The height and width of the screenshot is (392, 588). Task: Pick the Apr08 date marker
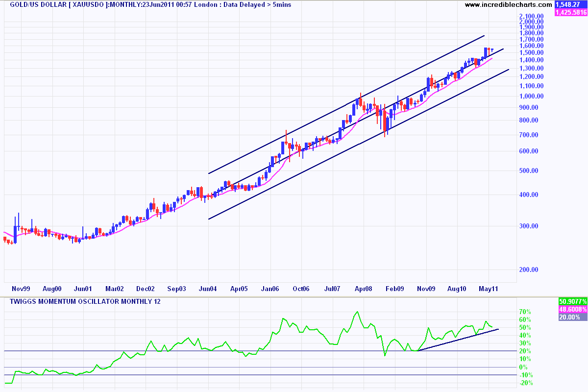(363, 289)
